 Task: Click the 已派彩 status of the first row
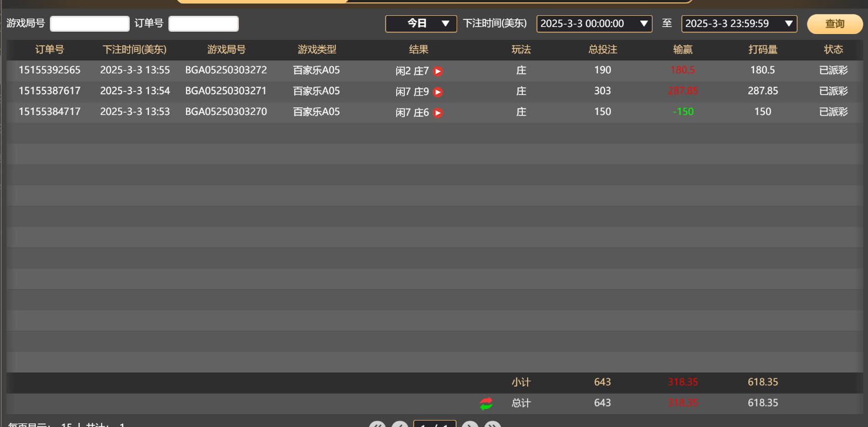point(833,70)
